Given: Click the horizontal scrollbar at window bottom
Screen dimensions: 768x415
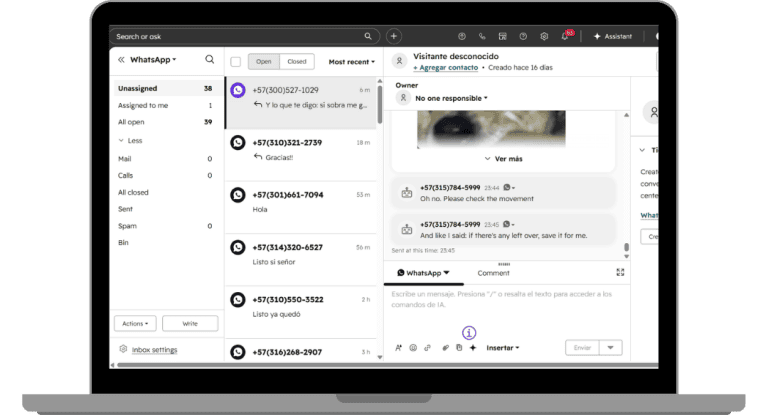Looking at the screenshot, I should pos(387,365).
